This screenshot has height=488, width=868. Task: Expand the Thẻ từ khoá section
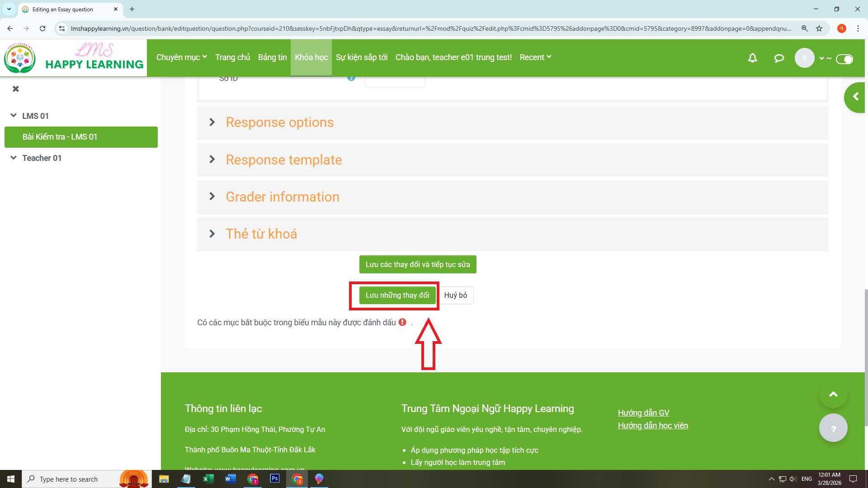point(261,234)
